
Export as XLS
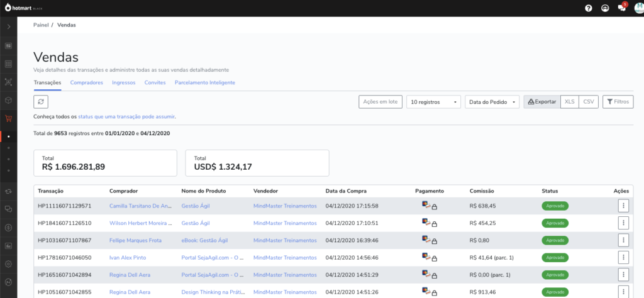(x=570, y=102)
